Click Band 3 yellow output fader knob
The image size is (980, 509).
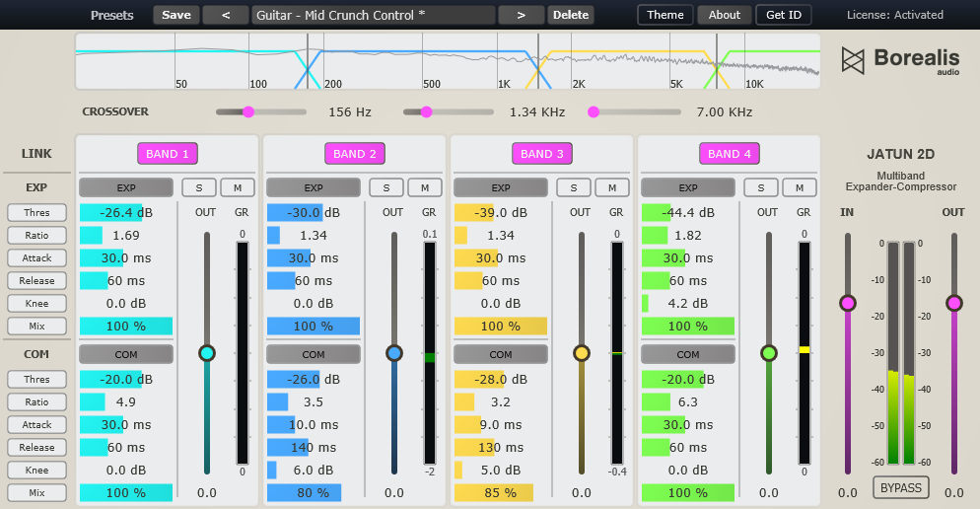point(582,353)
